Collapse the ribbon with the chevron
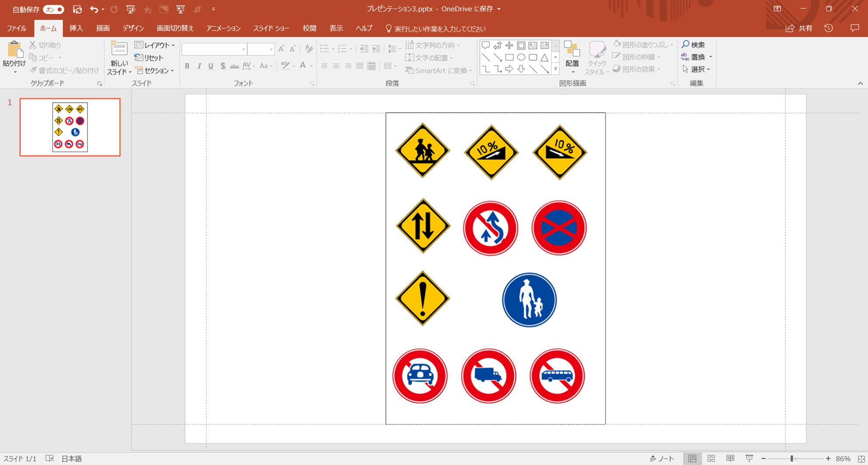Viewport: 868px width, 465px height. pos(860,83)
